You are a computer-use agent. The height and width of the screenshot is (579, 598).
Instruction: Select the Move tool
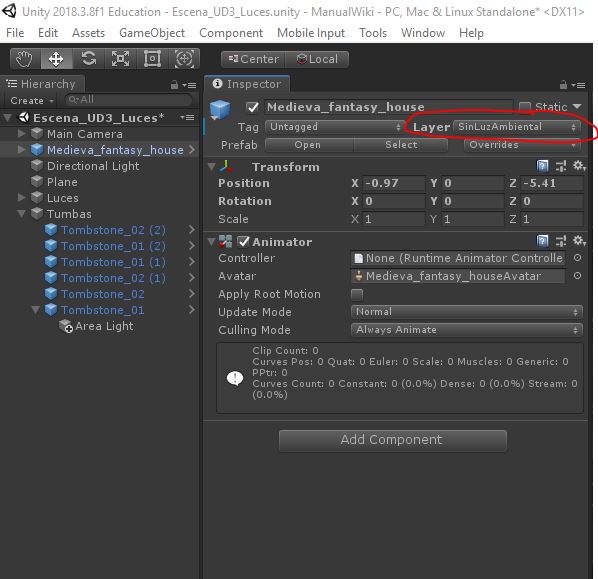click(56, 59)
